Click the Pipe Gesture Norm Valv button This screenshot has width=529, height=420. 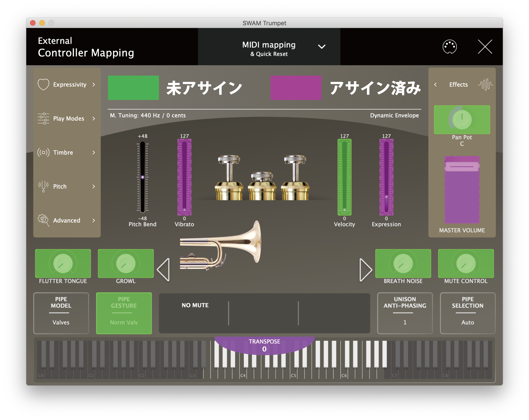pyautogui.click(x=124, y=313)
